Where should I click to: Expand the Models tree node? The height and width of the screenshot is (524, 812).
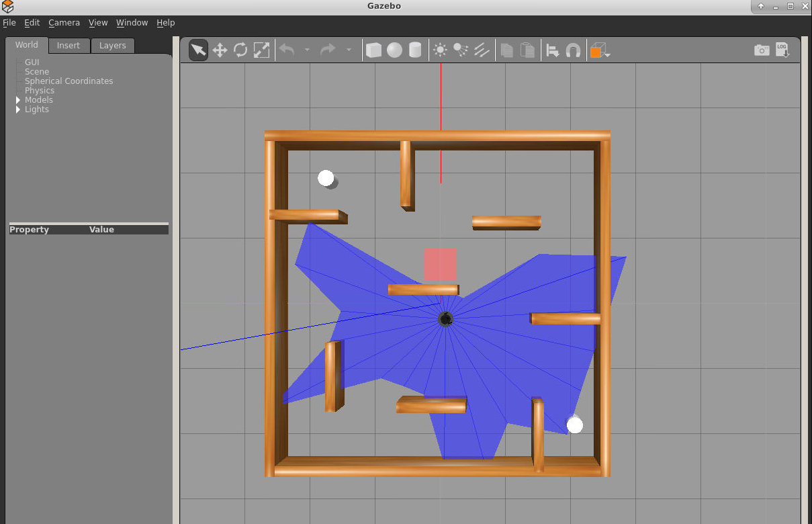[18, 100]
